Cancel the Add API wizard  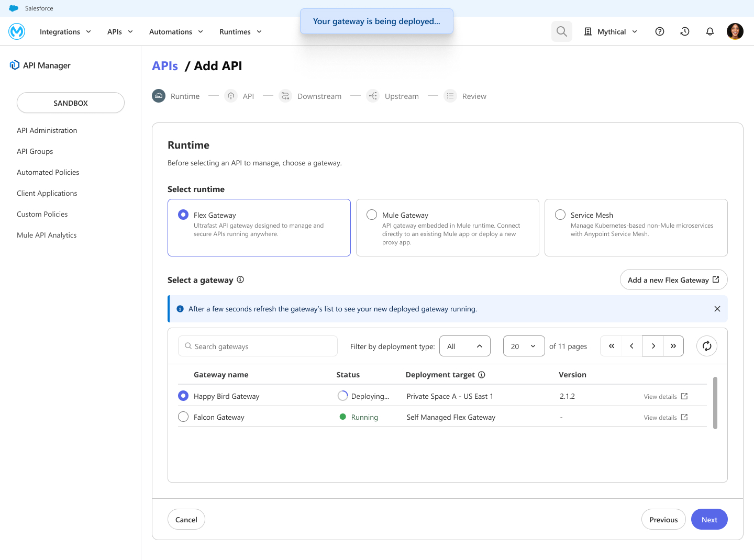[x=186, y=519]
